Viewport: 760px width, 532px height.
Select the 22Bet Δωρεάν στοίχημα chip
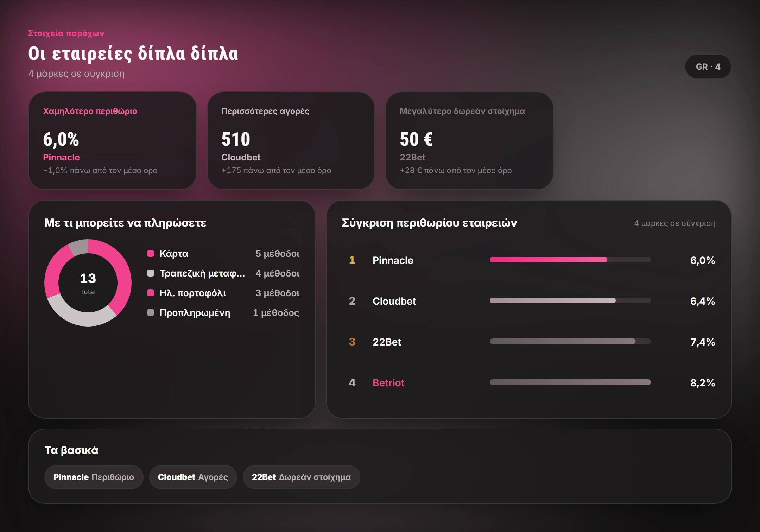click(301, 477)
